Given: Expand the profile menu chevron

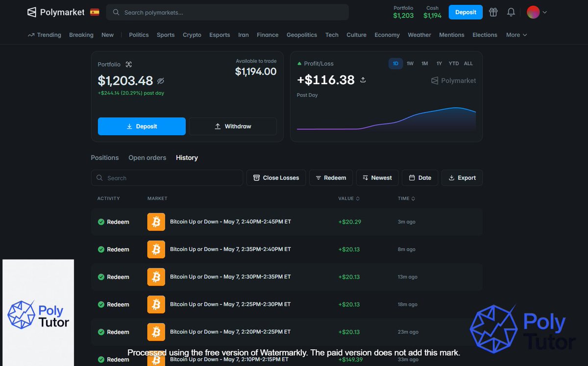Looking at the screenshot, I should (x=545, y=12).
